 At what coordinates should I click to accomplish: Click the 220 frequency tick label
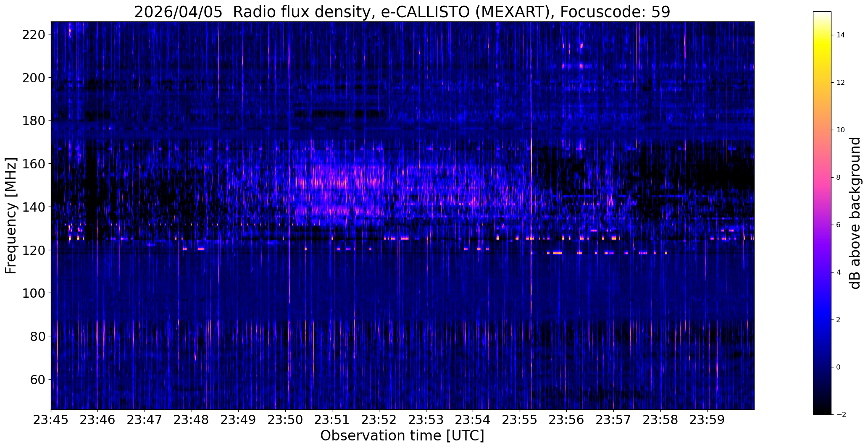(x=34, y=34)
